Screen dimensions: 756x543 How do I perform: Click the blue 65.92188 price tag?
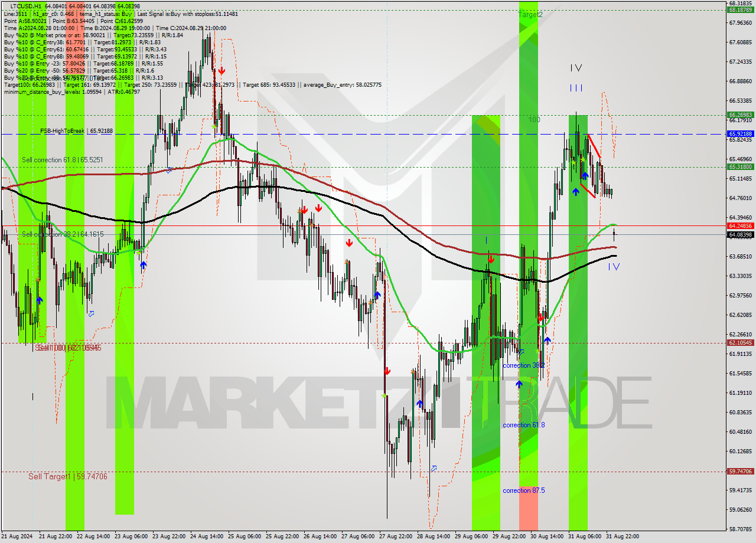click(740, 134)
